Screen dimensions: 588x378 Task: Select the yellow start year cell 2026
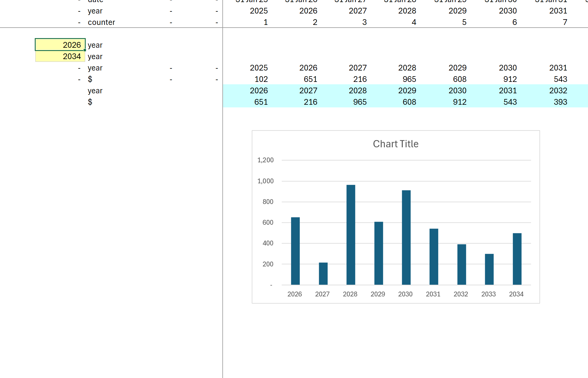click(x=60, y=45)
